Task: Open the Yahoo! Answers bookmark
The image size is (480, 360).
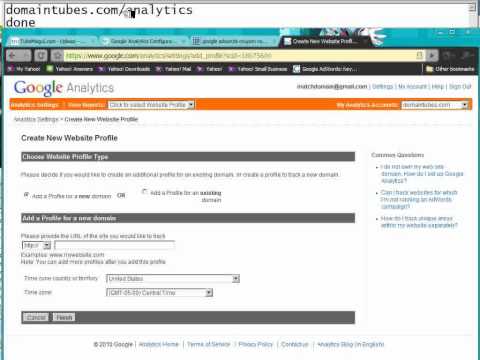Action: [x=70, y=69]
